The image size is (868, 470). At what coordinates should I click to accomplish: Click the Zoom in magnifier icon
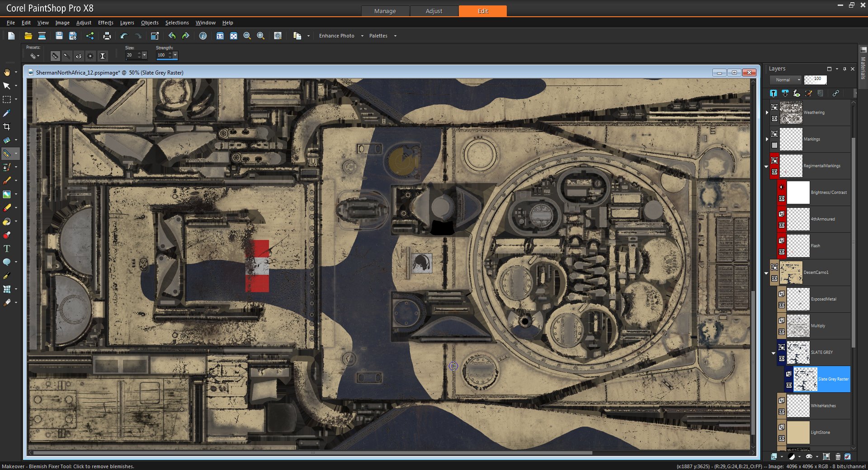point(260,36)
